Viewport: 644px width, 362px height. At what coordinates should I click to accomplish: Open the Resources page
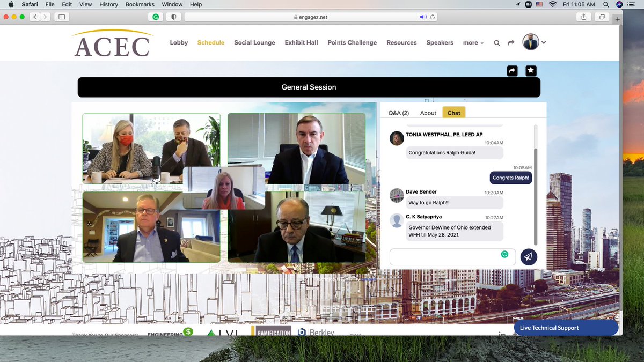click(401, 42)
